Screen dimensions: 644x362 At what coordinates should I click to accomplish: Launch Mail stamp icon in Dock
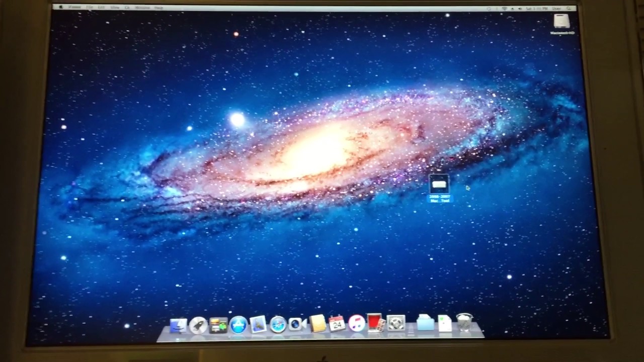click(x=258, y=324)
